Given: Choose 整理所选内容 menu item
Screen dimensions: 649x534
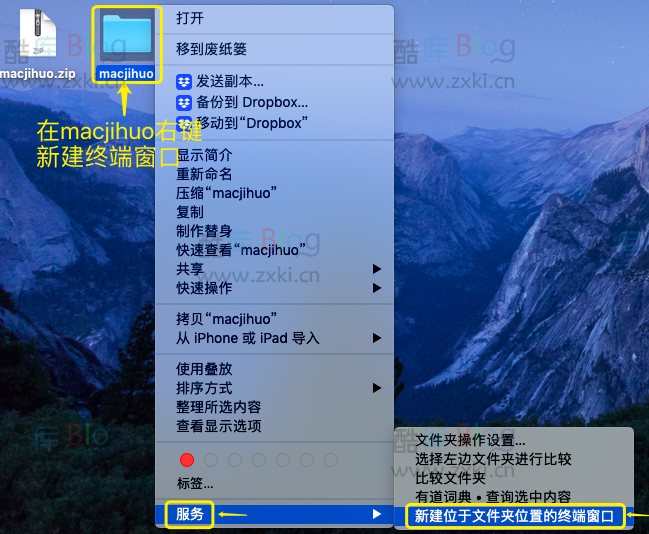Looking at the screenshot, I should (274, 407).
